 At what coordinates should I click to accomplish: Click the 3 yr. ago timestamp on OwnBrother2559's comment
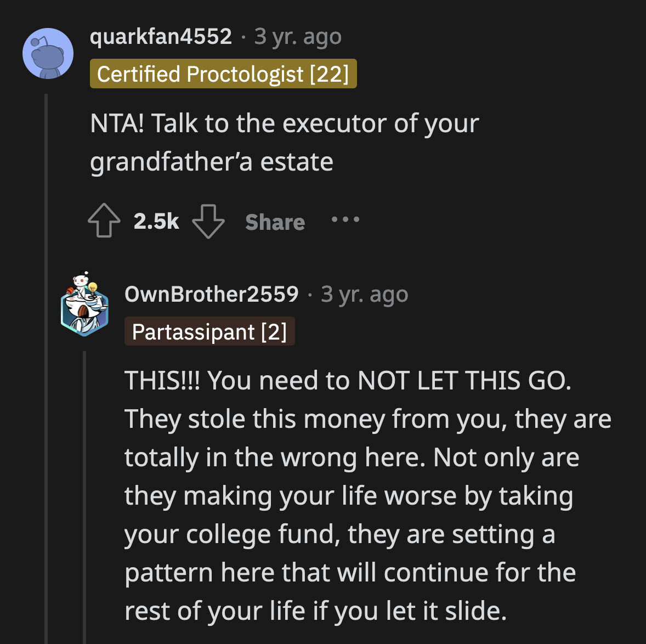(x=364, y=293)
